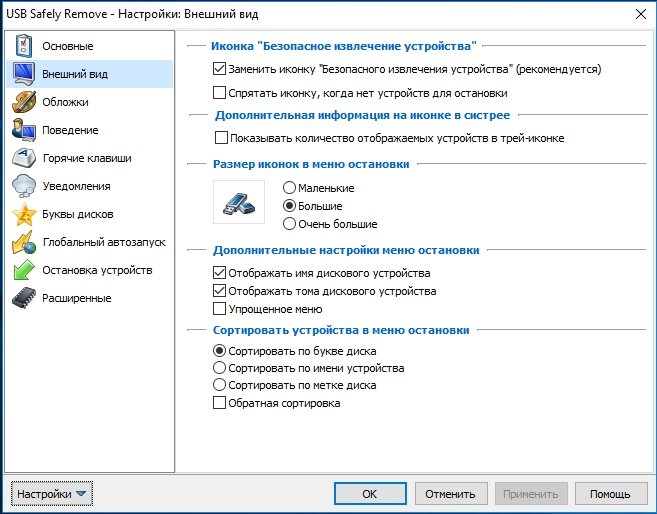The image size is (657, 514).
Task: Open the Поведение section icon
Action: click(x=23, y=130)
